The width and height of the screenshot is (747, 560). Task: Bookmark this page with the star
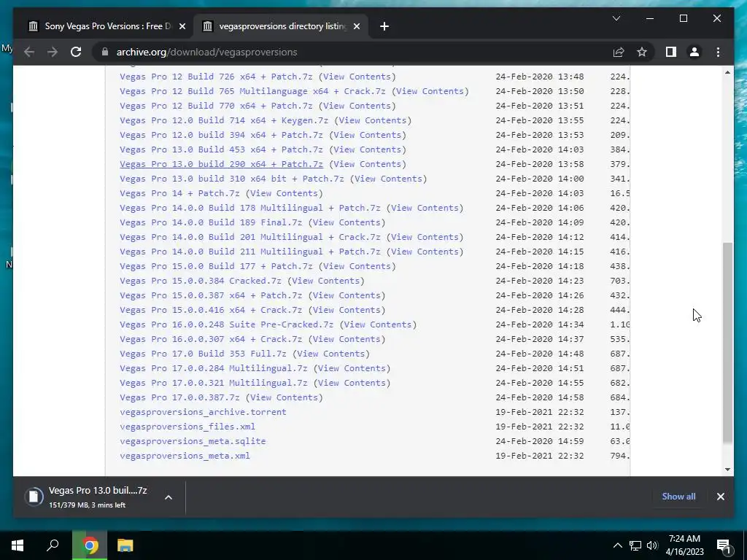[x=642, y=52]
